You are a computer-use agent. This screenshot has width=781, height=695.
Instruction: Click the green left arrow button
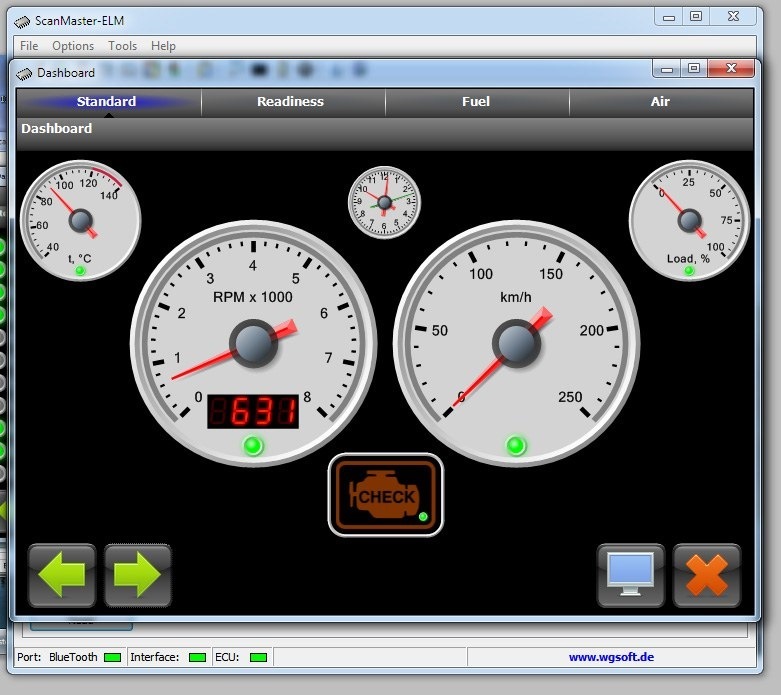[62, 575]
